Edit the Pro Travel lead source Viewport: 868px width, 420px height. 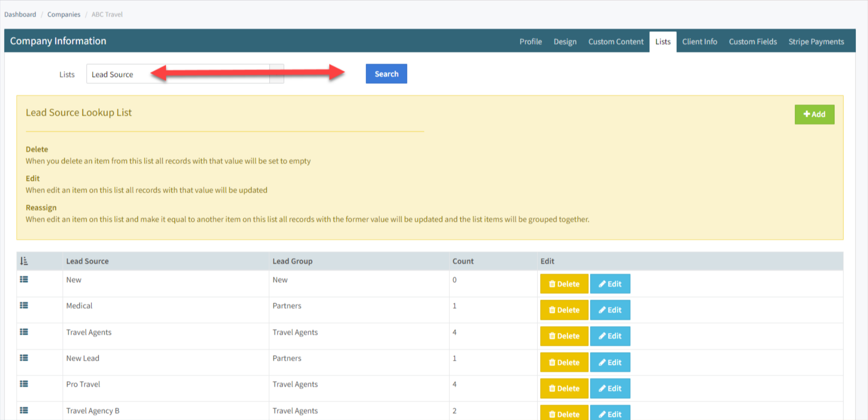click(609, 388)
